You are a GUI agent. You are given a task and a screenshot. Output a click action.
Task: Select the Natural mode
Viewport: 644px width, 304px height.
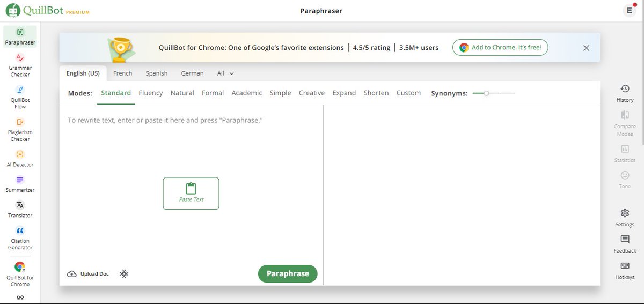pyautogui.click(x=182, y=93)
